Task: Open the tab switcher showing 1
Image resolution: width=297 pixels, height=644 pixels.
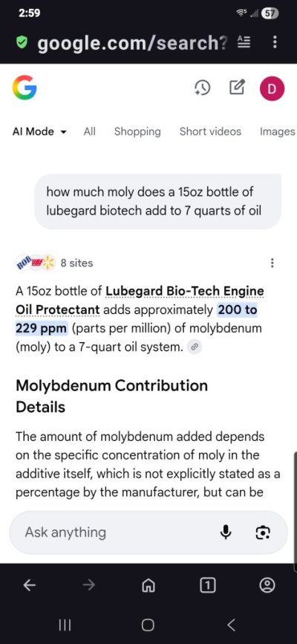Action: [x=208, y=585]
